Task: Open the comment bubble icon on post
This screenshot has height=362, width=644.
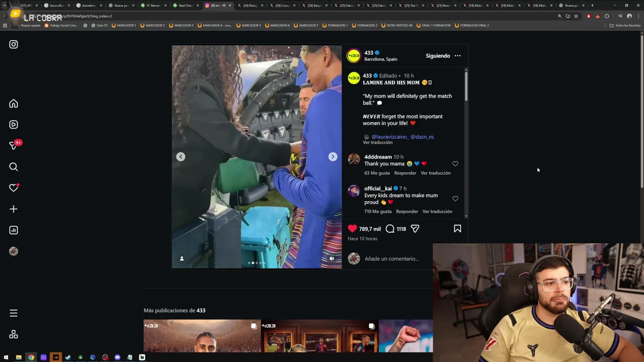Action: (x=390, y=229)
